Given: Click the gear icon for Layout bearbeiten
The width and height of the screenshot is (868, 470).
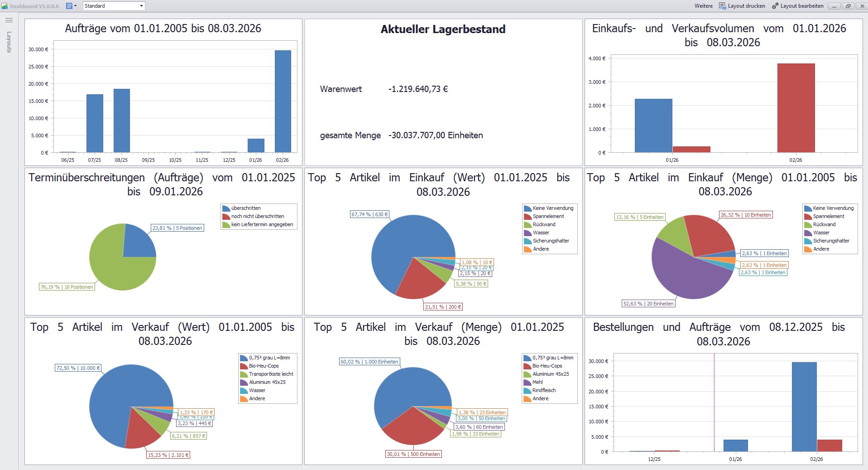Looking at the screenshot, I should (775, 6).
